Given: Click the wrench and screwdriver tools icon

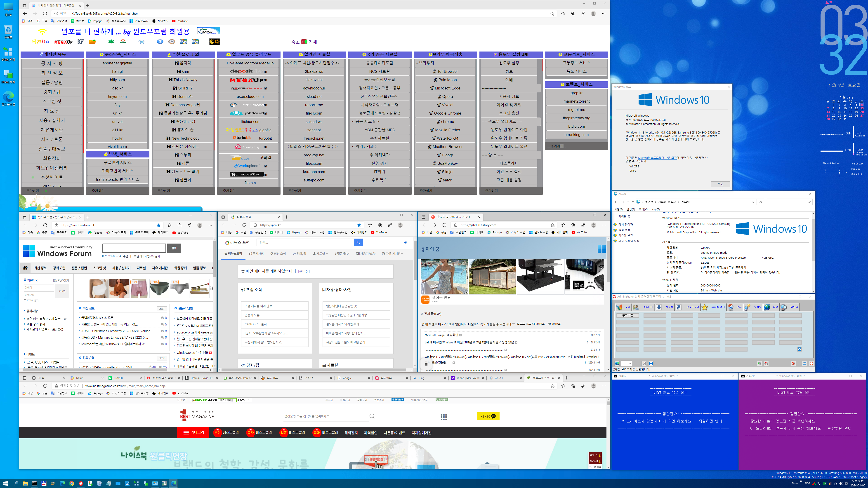Looking at the screenshot, I should click(141, 42).
